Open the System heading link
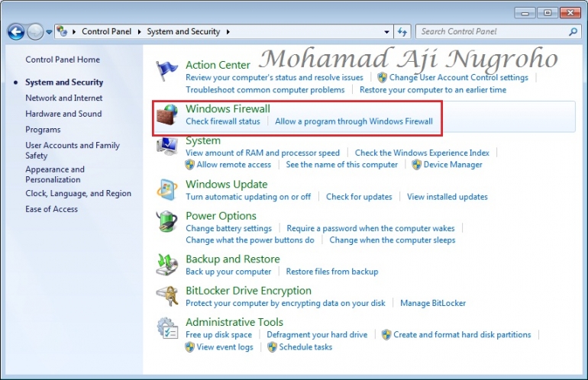 (x=203, y=140)
